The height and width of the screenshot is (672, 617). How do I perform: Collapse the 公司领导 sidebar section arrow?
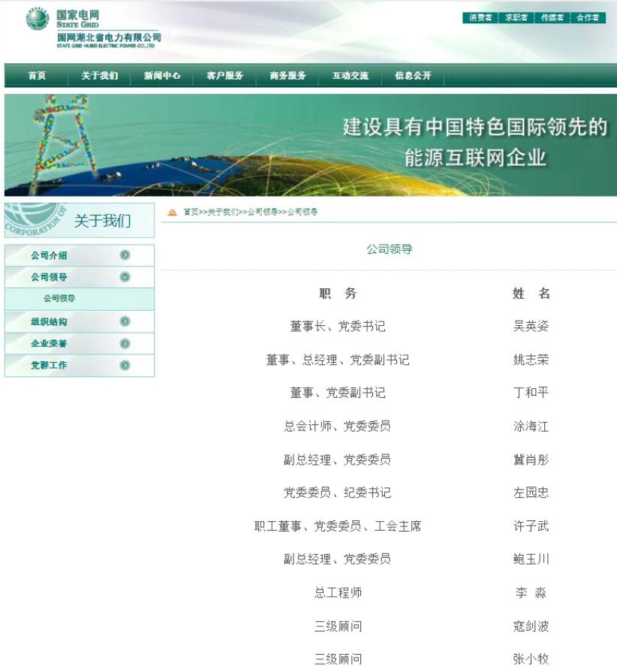[x=125, y=277]
